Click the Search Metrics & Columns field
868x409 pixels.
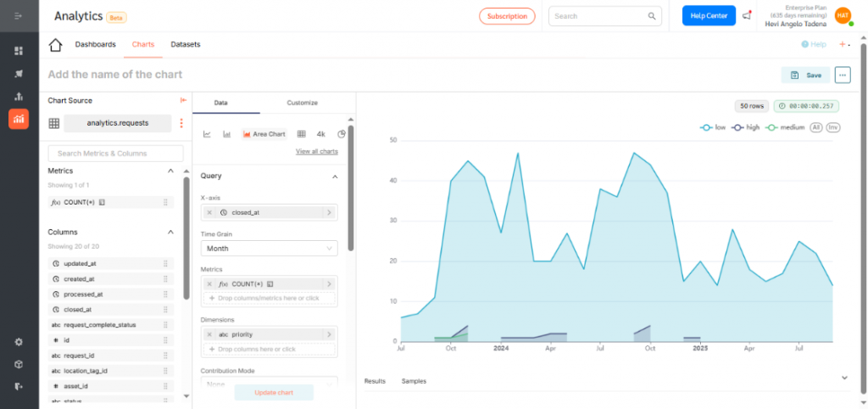(115, 154)
